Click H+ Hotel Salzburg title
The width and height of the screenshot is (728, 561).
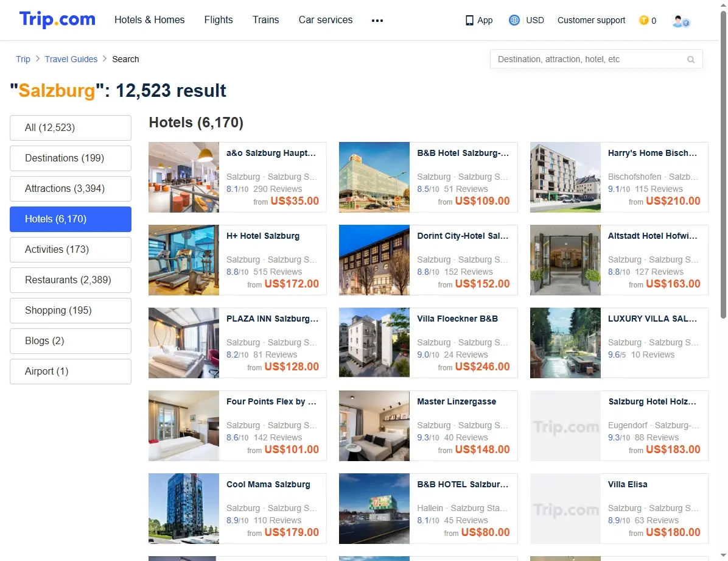[263, 236]
